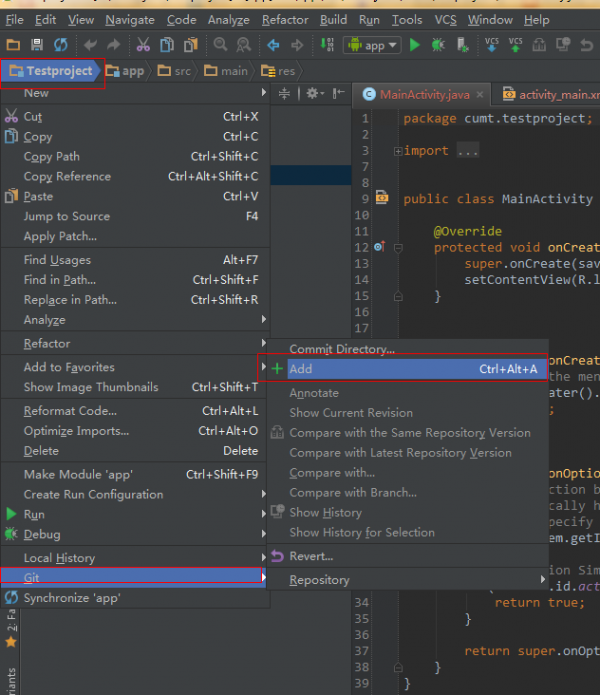
Task: Choose Synchronize 'app' option
Action: [136, 598]
